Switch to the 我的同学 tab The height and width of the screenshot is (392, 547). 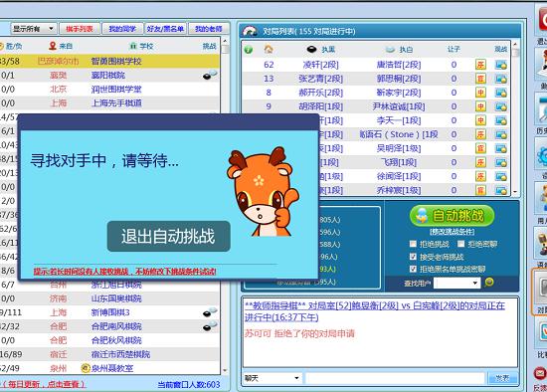(x=122, y=29)
